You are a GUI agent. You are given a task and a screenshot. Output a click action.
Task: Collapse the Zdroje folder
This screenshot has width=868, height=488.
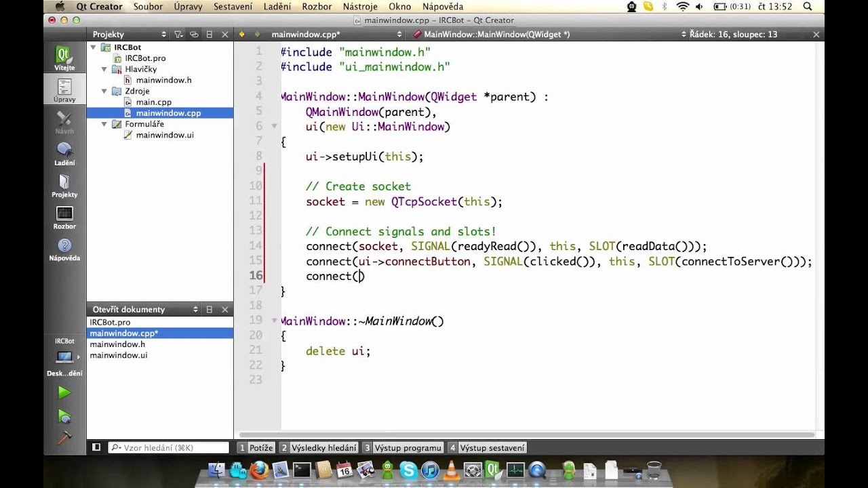click(104, 91)
